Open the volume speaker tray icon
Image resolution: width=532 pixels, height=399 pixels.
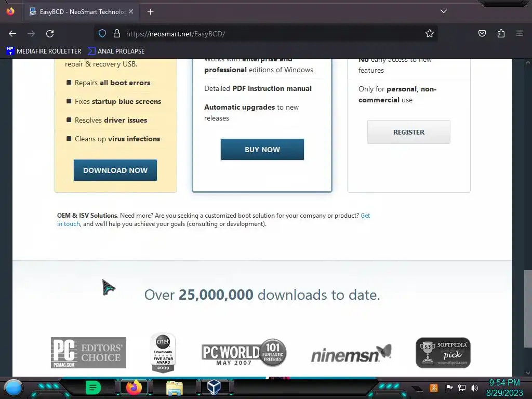tap(474, 388)
